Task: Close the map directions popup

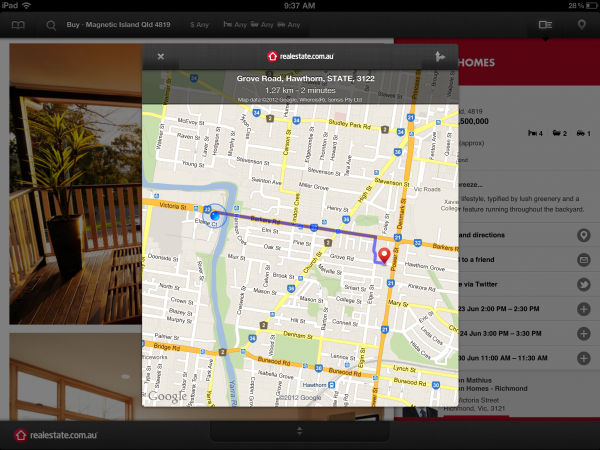Action: tap(161, 57)
